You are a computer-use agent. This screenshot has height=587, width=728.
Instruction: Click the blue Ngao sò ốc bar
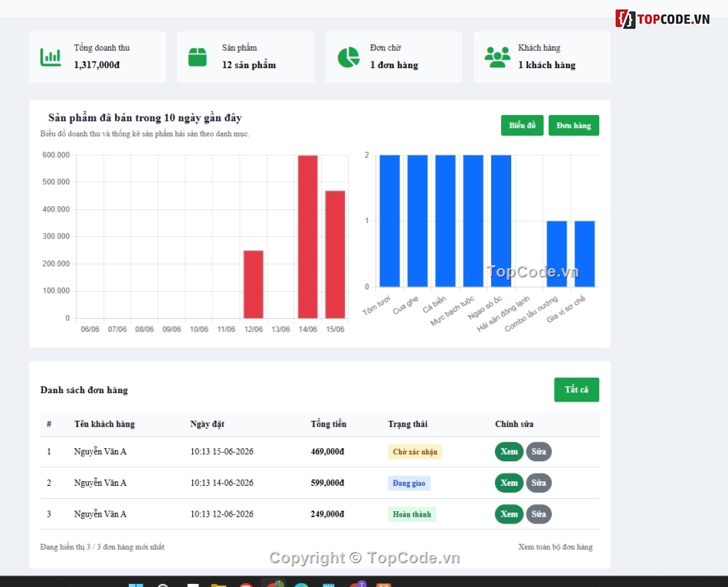coord(501,221)
